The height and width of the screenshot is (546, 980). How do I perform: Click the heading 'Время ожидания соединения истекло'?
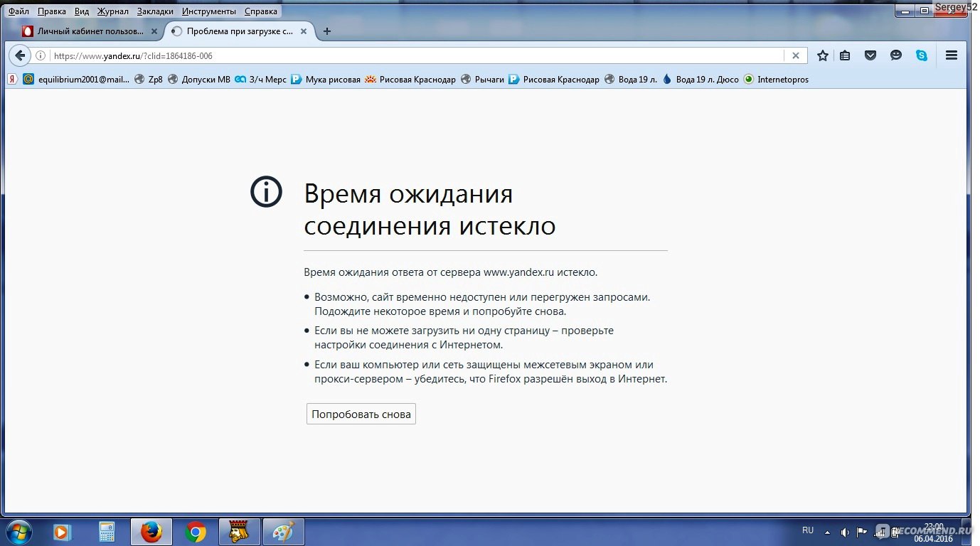coord(430,210)
